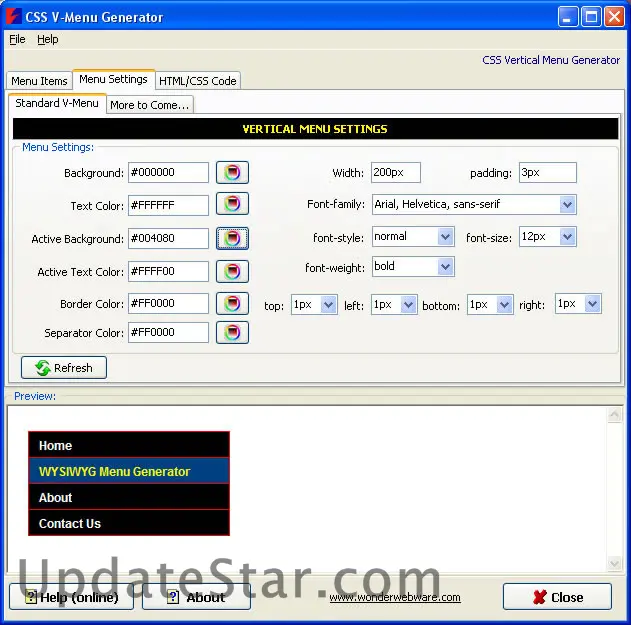
Task: Click the Active Text Color hex field
Action: (168, 271)
